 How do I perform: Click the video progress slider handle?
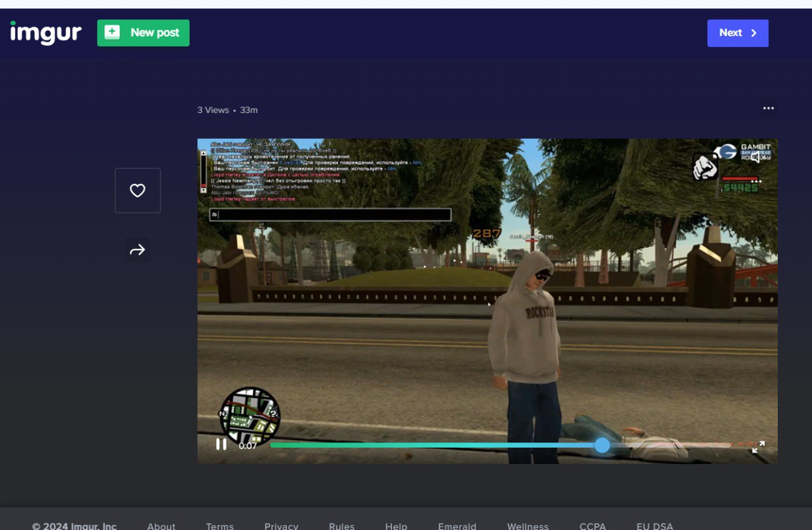point(602,446)
